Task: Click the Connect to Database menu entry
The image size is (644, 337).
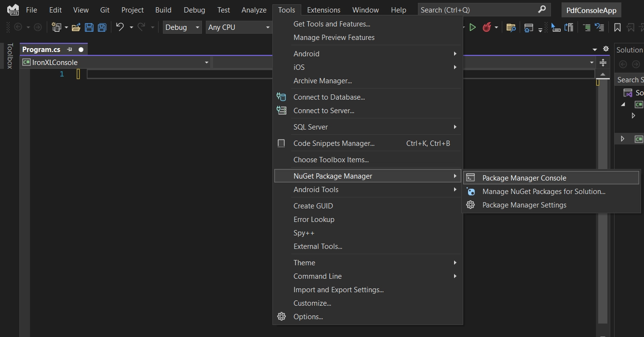Action: tap(329, 97)
